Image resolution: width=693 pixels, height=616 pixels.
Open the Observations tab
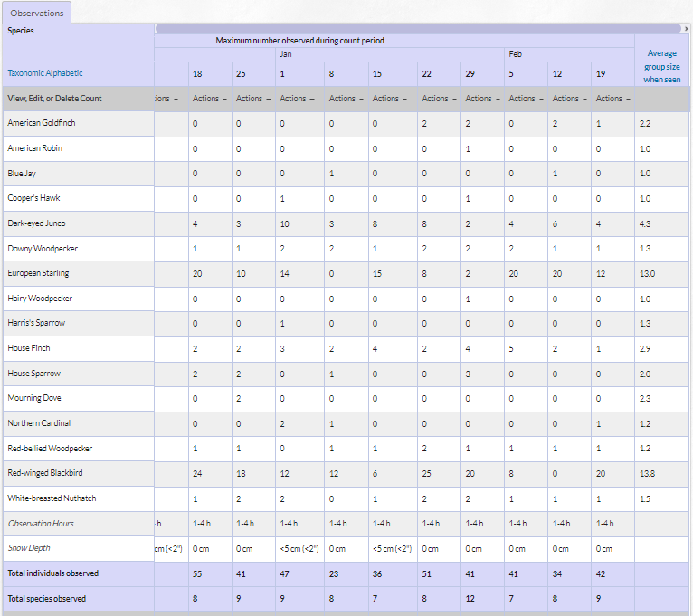coord(37,14)
